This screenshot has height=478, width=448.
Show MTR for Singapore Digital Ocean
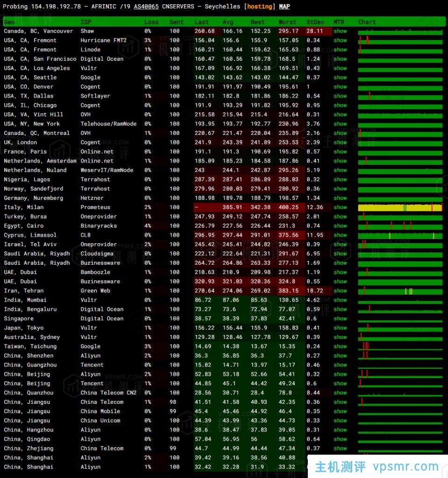click(340, 318)
